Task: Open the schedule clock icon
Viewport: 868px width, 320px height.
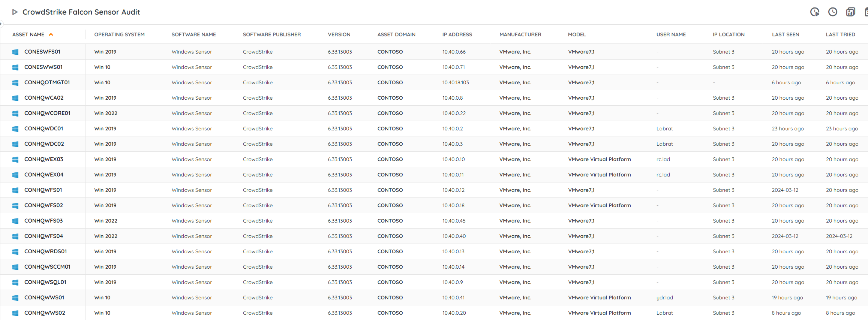Action: pyautogui.click(x=833, y=12)
